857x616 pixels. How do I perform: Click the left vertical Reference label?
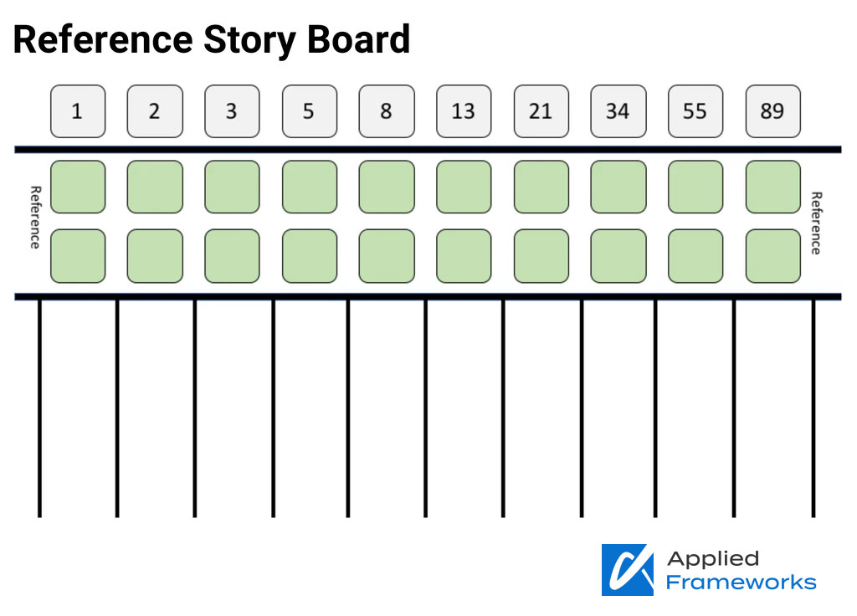point(35,218)
